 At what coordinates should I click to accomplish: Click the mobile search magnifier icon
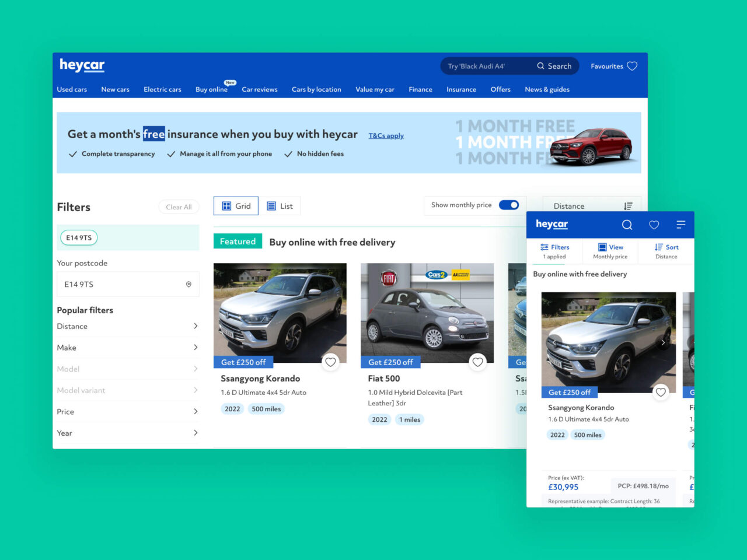point(627,225)
